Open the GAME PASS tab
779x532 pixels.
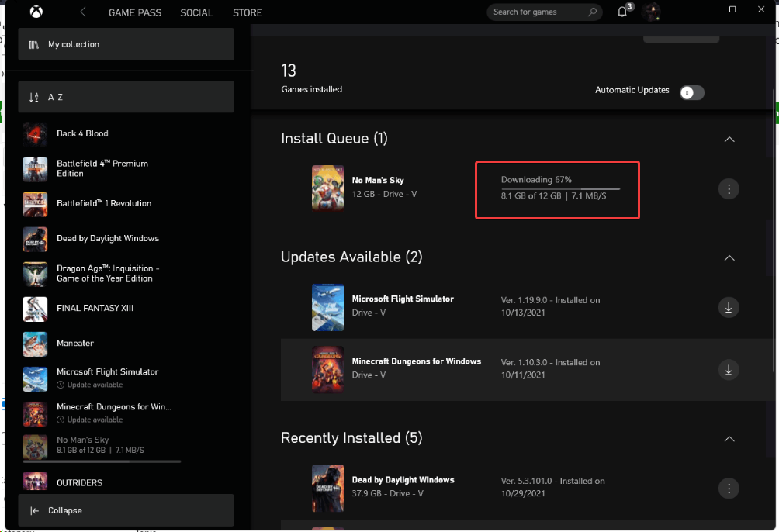point(135,12)
